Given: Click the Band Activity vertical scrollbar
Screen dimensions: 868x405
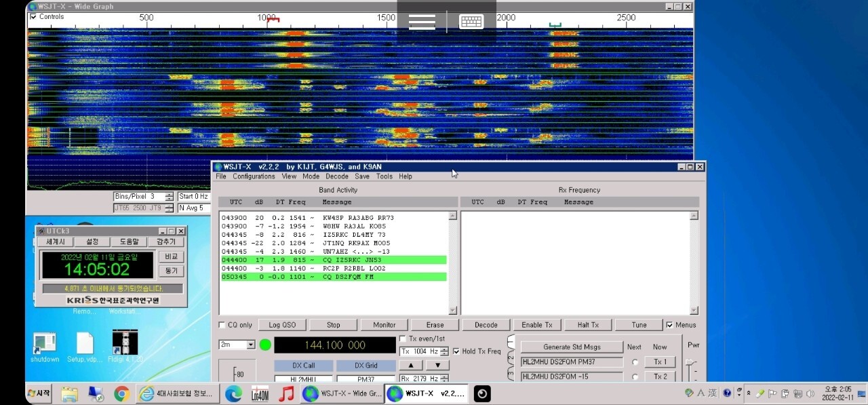Looking at the screenshot, I should (x=453, y=263).
